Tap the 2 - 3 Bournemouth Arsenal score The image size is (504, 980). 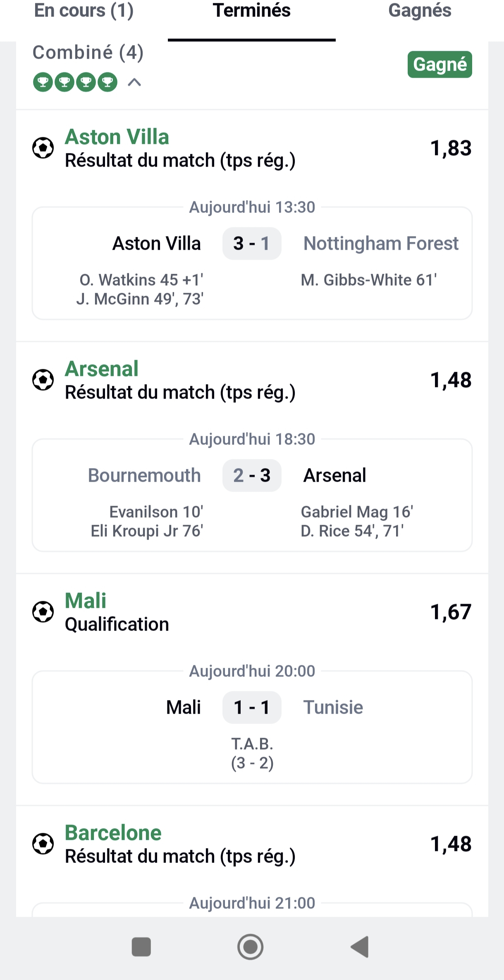(x=252, y=476)
